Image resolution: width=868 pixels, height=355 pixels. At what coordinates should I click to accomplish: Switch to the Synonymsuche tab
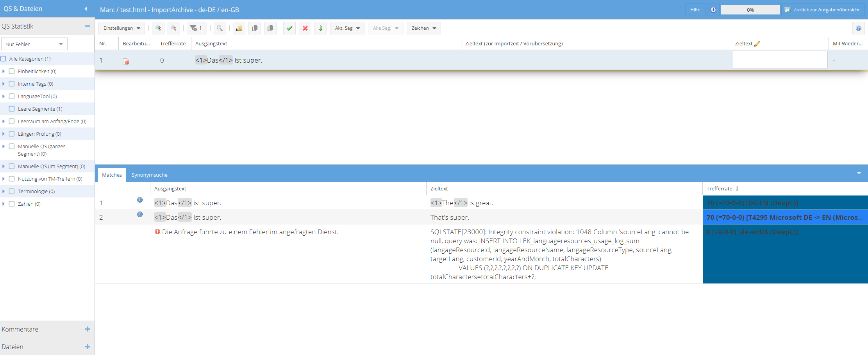[149, 175]
